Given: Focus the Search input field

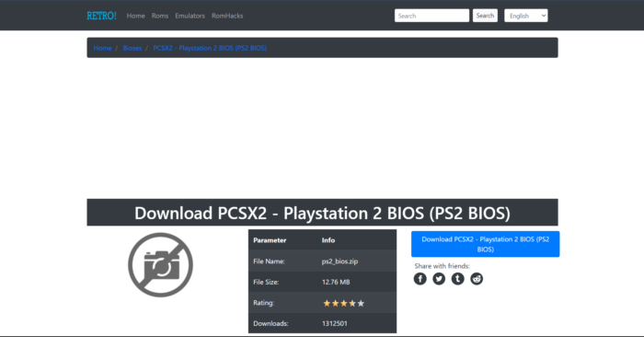Looking at the screenshot, I should coord(431,16).
